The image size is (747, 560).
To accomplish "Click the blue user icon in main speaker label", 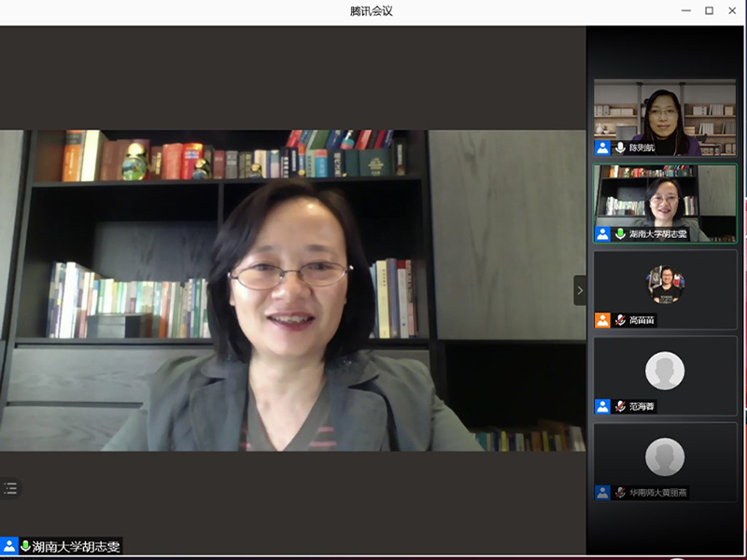I will (x=9, y=546).
